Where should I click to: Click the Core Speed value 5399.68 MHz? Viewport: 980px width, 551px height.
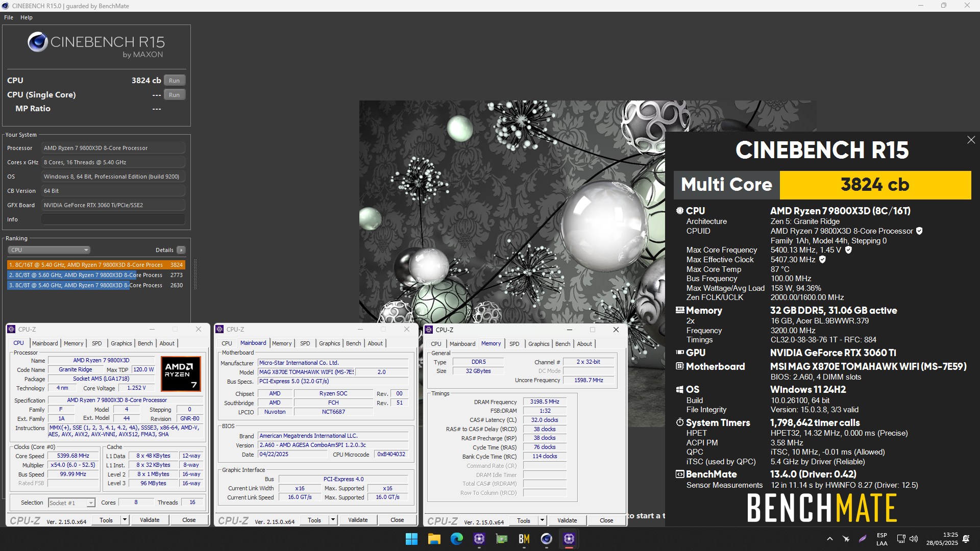tap(73, 456)
